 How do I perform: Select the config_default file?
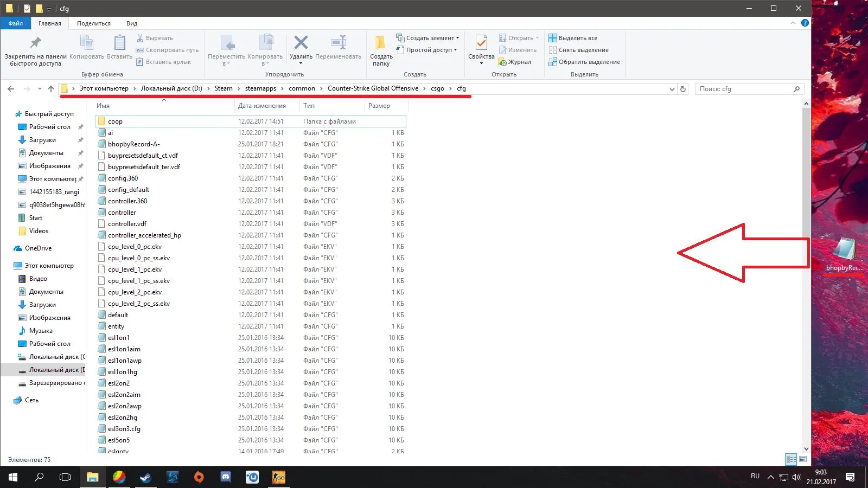[251, 190]
